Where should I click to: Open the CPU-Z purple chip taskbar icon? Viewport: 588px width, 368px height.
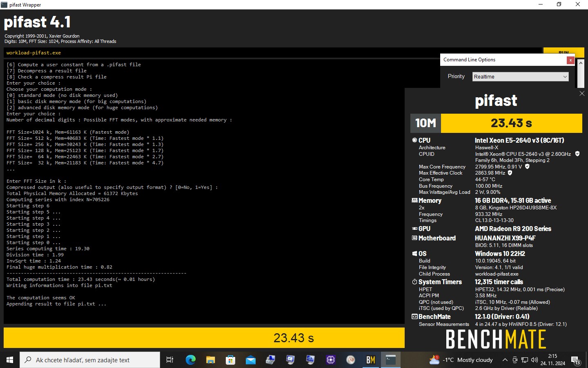331,360
